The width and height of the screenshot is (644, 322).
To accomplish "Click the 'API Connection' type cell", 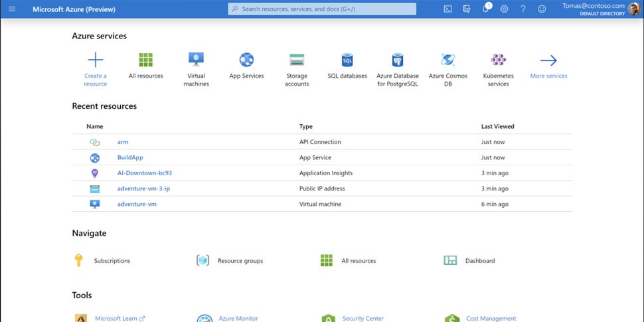I will (320, 142).
